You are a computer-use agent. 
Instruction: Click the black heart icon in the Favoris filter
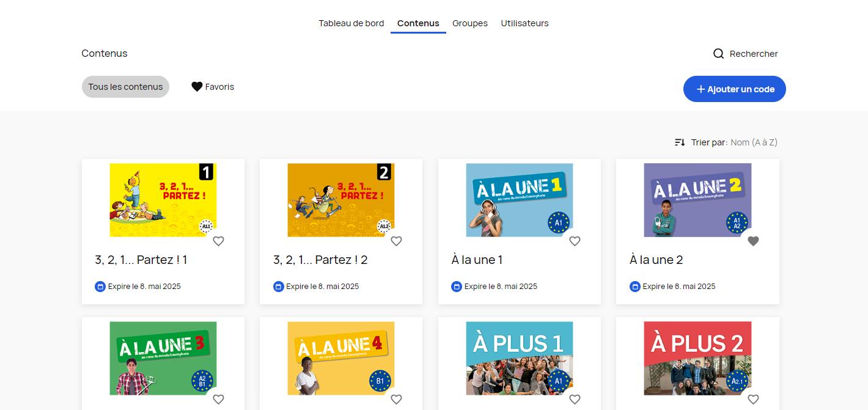[197, 87]
